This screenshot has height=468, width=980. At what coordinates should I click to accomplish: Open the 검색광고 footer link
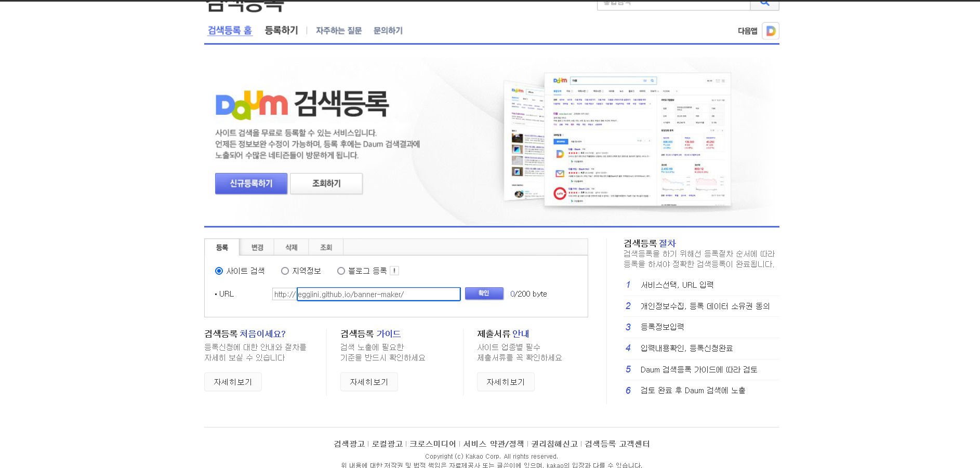(x=349, y=444)
